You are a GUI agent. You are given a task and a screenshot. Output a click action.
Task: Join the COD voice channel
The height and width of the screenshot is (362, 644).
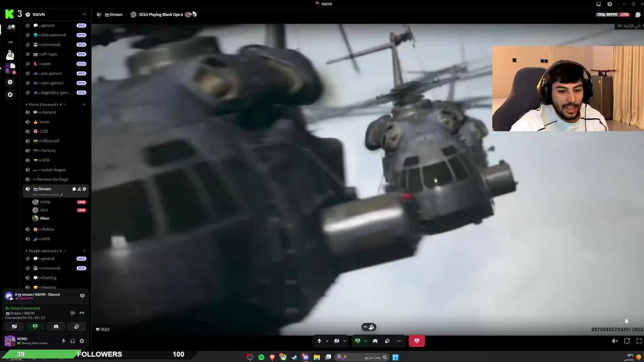click(x=55, y=131)
